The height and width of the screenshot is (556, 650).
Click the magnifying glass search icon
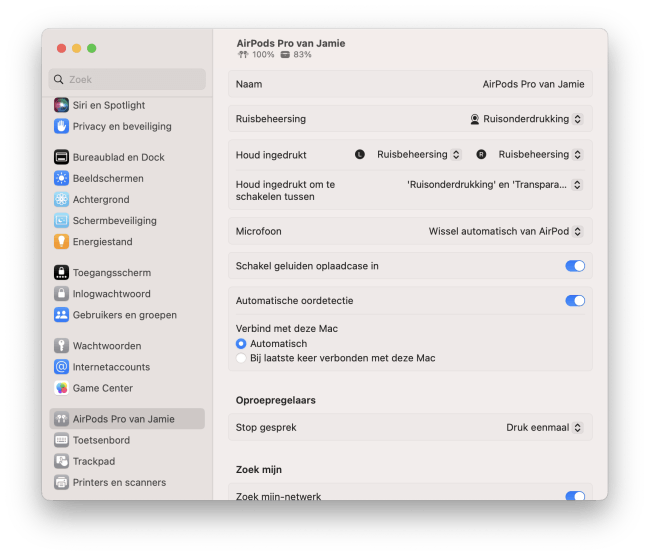pyautogui.click(x=59, y=79)
